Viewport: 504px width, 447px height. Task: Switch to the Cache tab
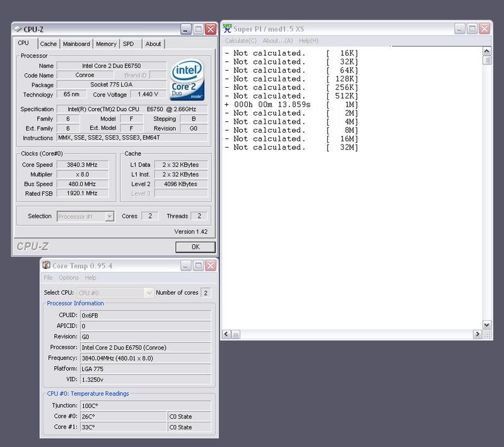[48, 44]
